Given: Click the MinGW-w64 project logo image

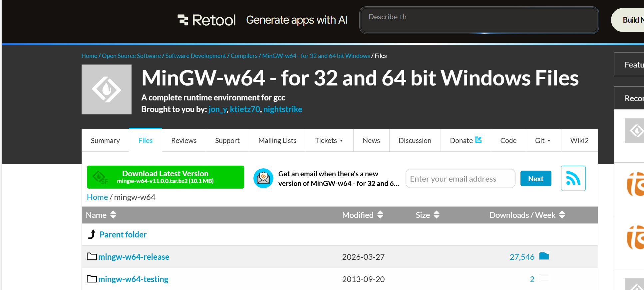Looking at the screenshot, I should point(107,89).
